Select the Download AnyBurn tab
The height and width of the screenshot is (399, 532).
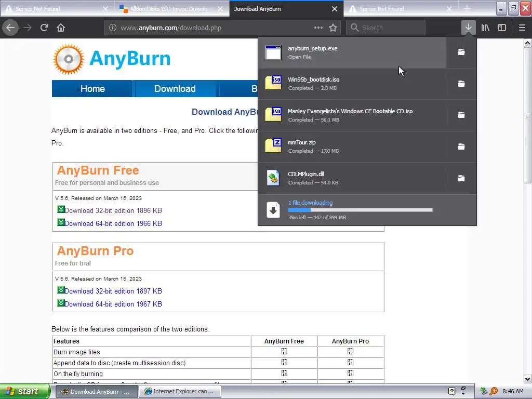(x=286, y=9)
